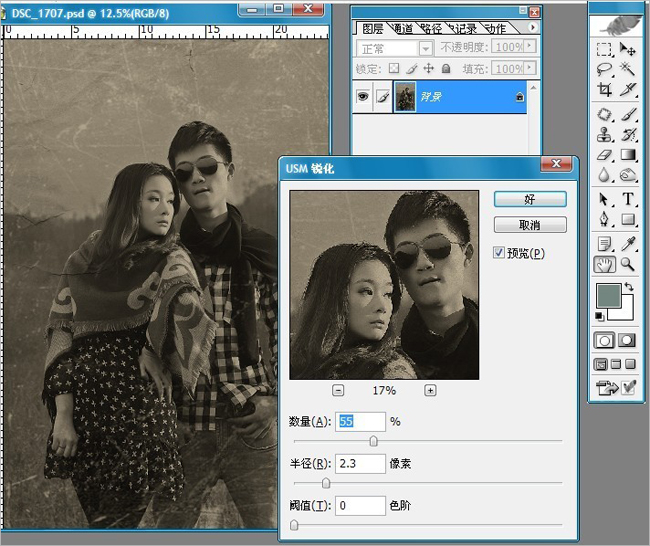The height and width of the screenshot is (546, 650).
Task: Select the Eyedropper tool
Action: (628, 244)
